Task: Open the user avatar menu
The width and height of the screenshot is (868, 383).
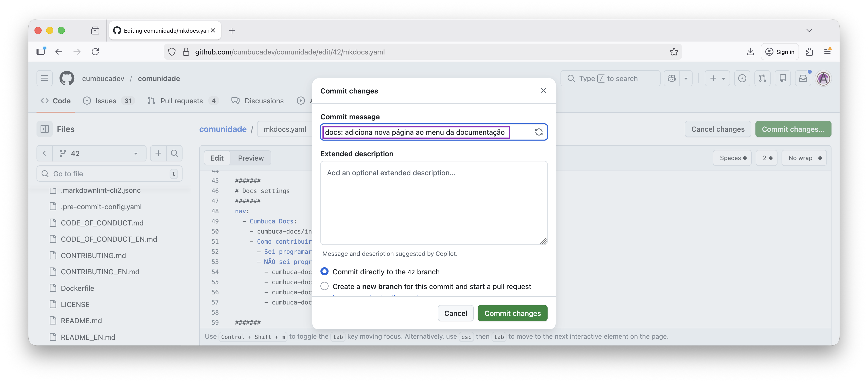Action: (x=824, y=79)
